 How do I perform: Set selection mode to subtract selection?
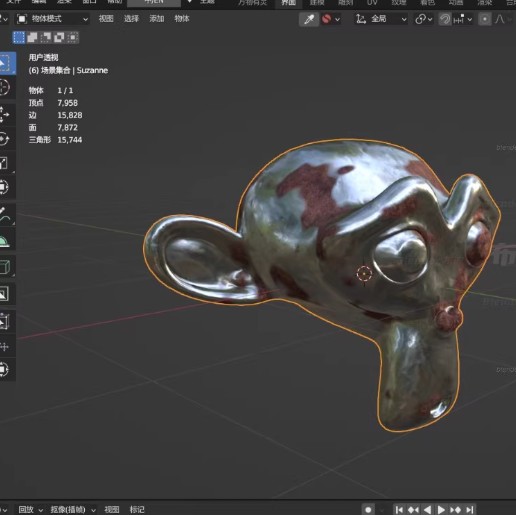tap(46, 37)
